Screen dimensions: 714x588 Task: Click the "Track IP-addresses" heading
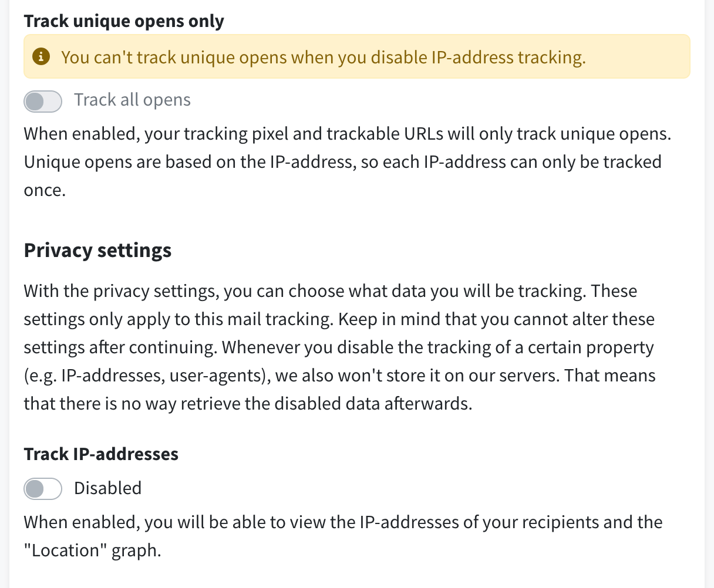(101, 454)
